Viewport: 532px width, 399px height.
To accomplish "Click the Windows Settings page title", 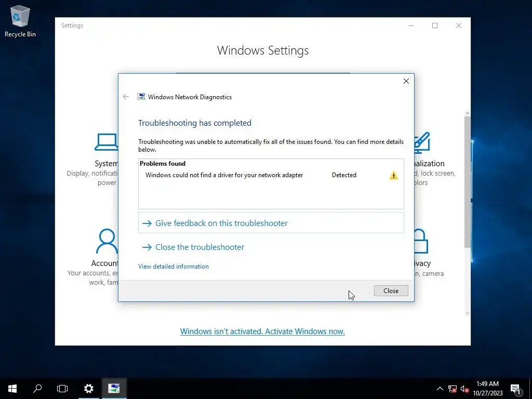I will click(x=263, y=50).
